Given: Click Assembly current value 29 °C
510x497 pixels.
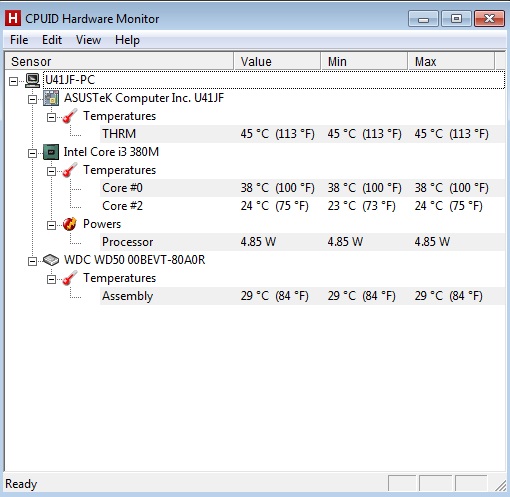Looking at the screenshot, I should point(274,296).
